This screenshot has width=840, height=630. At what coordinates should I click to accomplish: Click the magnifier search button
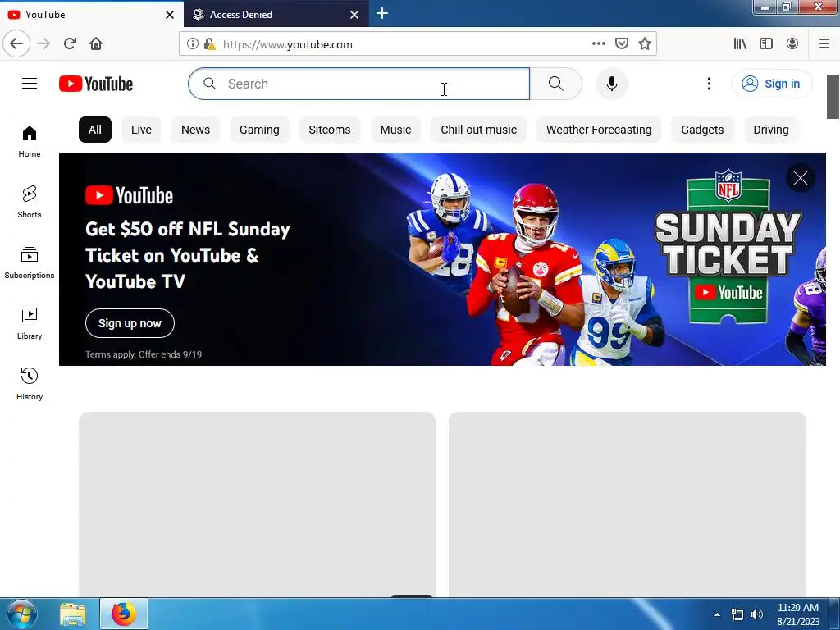pos(555,84)
